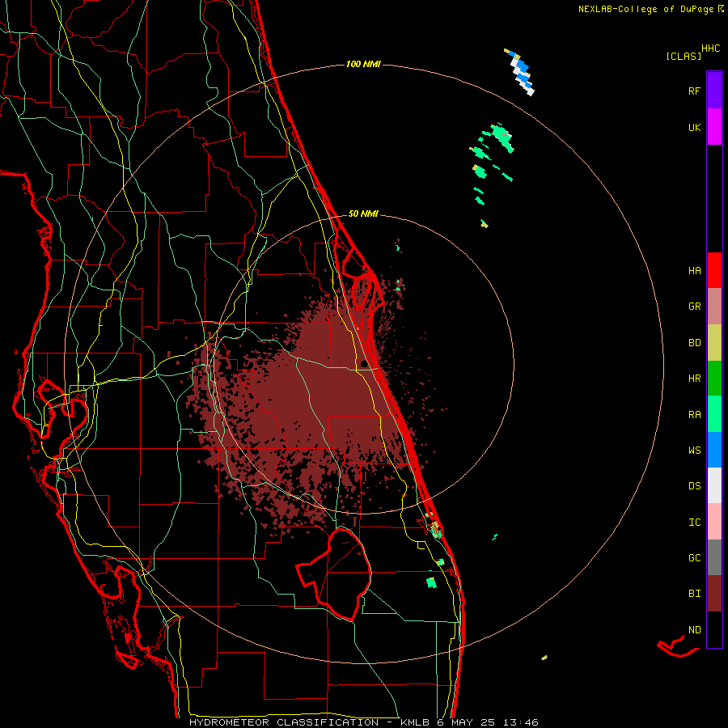Viewport: 728px width, 728px height.
Task: Select the GC gray legend swatch
Action: [x=714, y=557]
